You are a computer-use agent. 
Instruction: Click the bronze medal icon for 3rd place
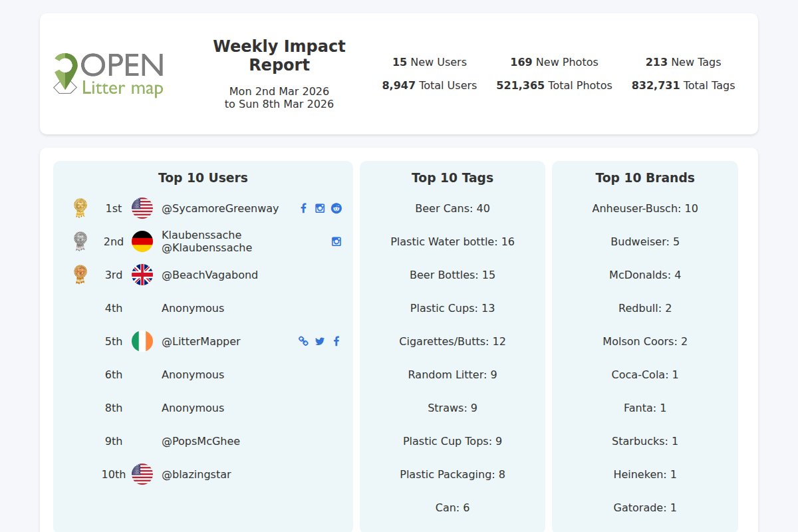pyautogui.click(x=80, y=275)
